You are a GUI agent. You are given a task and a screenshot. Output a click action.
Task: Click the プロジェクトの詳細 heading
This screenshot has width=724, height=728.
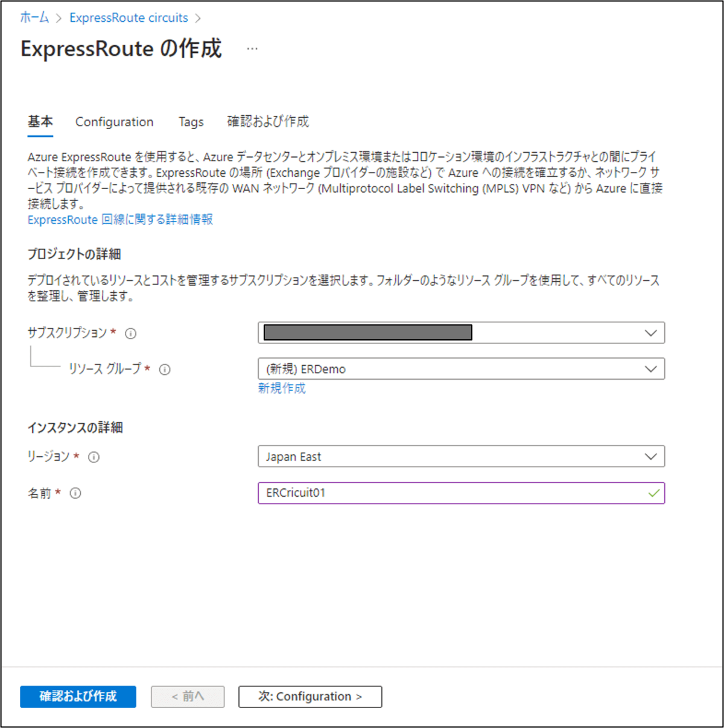point(74,254)
